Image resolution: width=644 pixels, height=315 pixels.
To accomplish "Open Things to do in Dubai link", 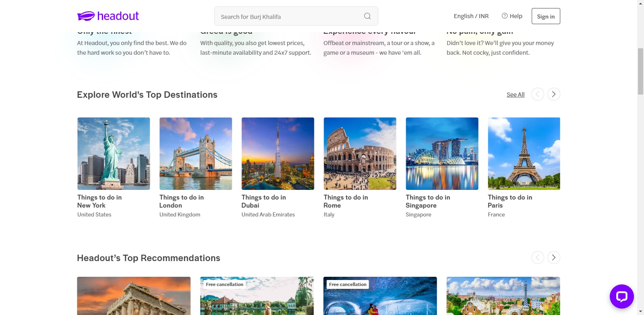I will (x=264, y=201).
